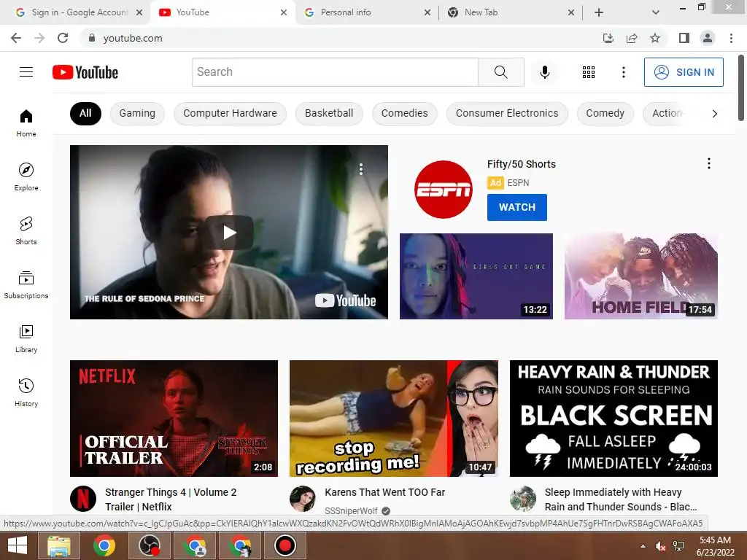The width and height of the screenshot is (747, 560).
Task: Open SSSniperWolf channel name link
Action: coord(351,510)
